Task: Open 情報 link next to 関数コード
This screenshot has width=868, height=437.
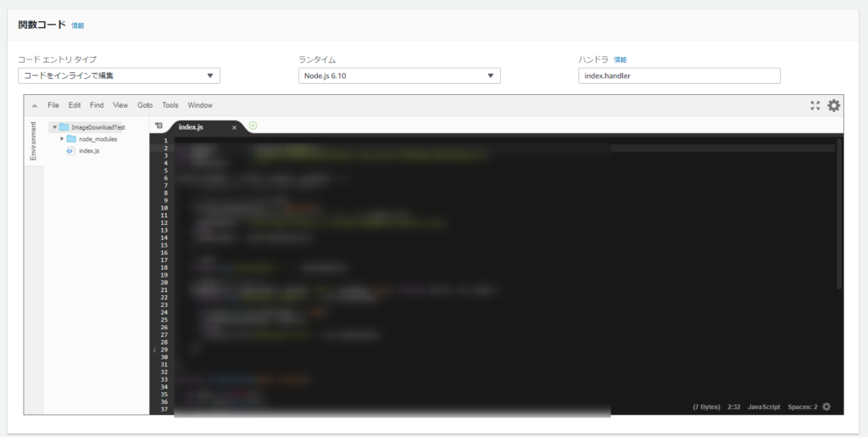Action: (x=77, y=25)
